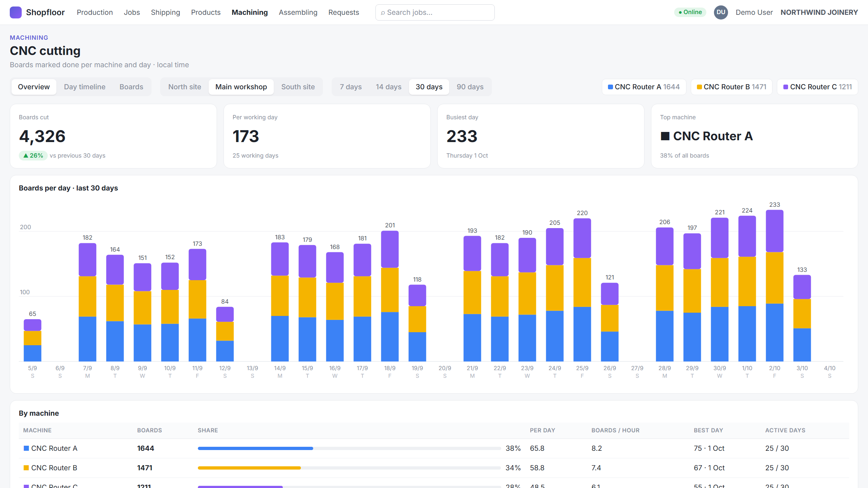Click the 26% up-arrow trend badge

click(33, 155)
